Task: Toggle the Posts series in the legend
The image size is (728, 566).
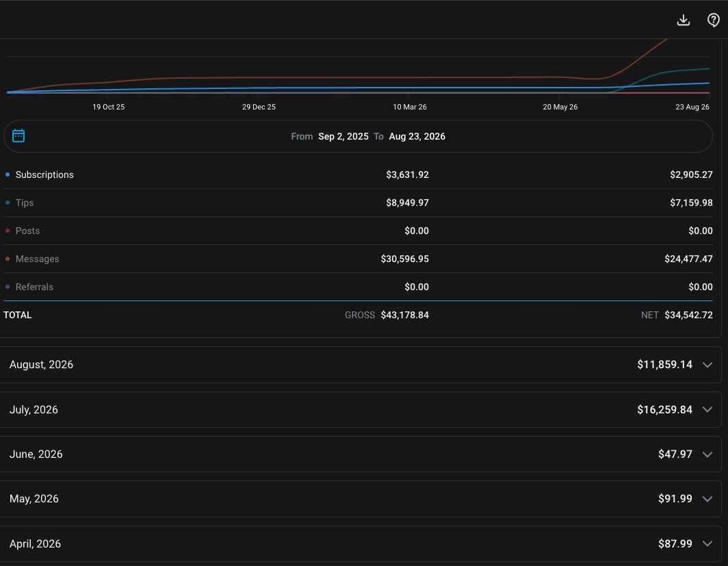Action: point(23,231)
